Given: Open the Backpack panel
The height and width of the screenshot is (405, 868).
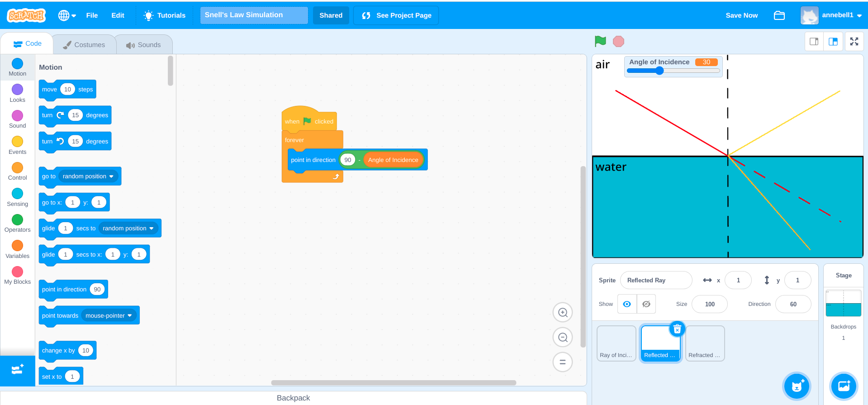Looking at the screenshot, I should [293, 398].
